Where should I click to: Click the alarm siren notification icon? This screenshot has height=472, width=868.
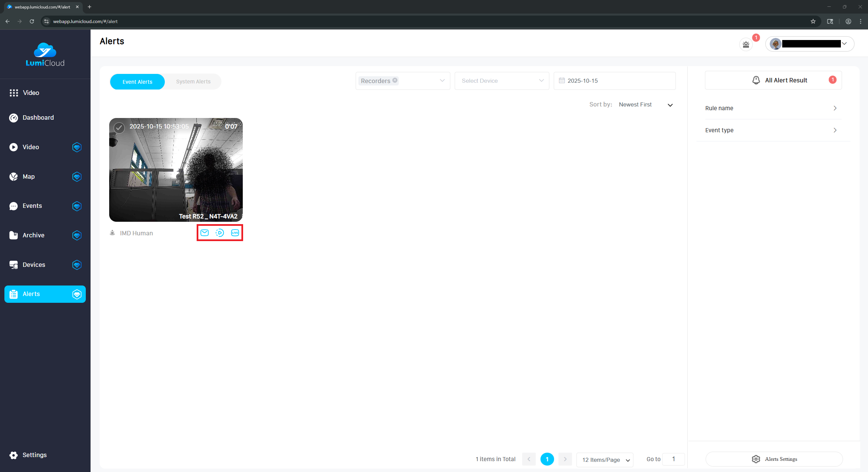746,44
